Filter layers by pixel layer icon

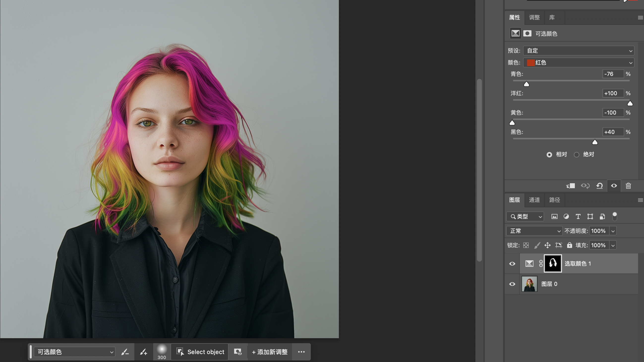coord(554,216)
